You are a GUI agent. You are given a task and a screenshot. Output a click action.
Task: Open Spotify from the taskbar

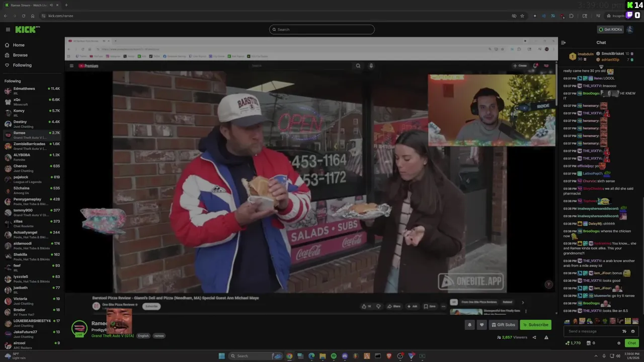tap(334, 356)
